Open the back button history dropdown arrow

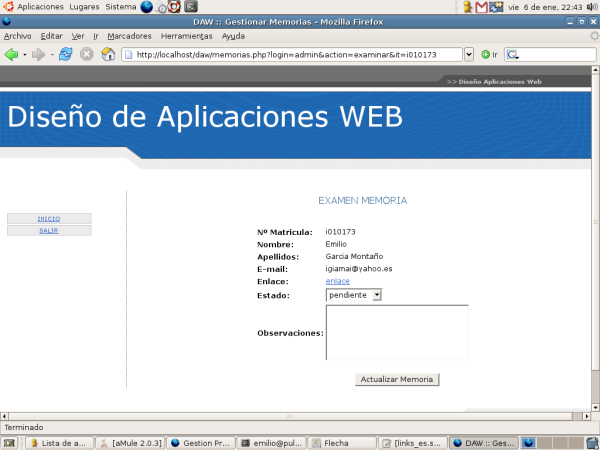(24, 54)
